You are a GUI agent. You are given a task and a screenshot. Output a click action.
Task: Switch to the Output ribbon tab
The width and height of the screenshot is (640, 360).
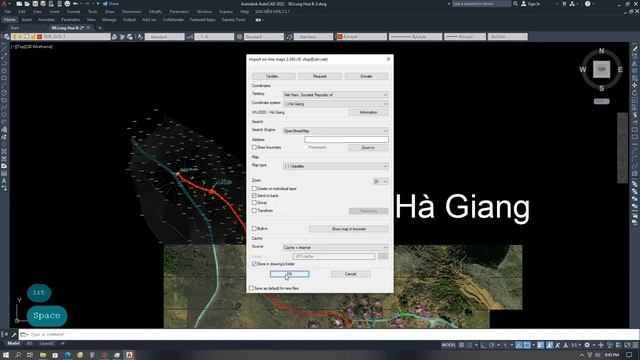click(129, 20)
